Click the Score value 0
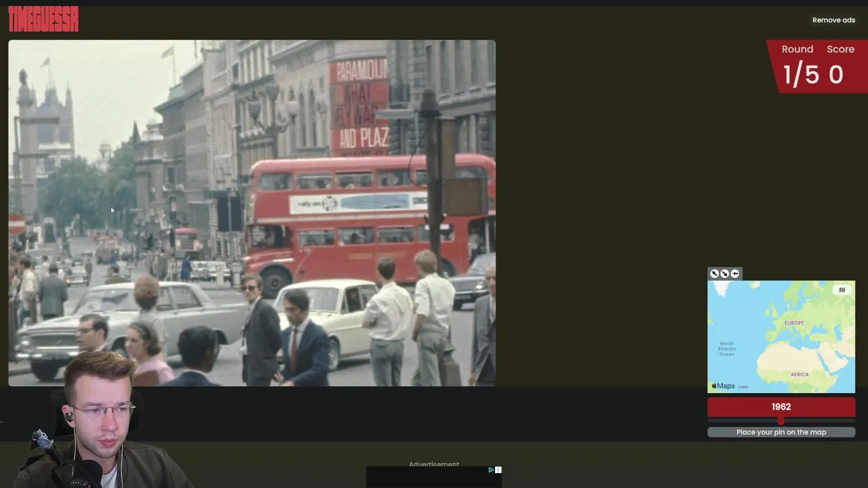Image resolution: width=868 pixels, height=488 pixels. coord(836,75)
